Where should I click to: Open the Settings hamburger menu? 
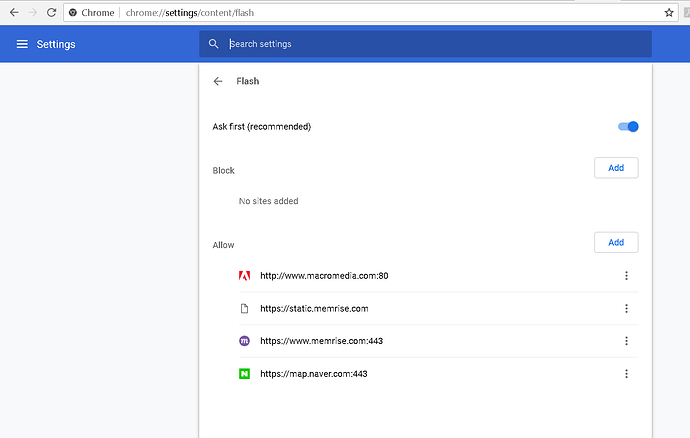[22, 44]
